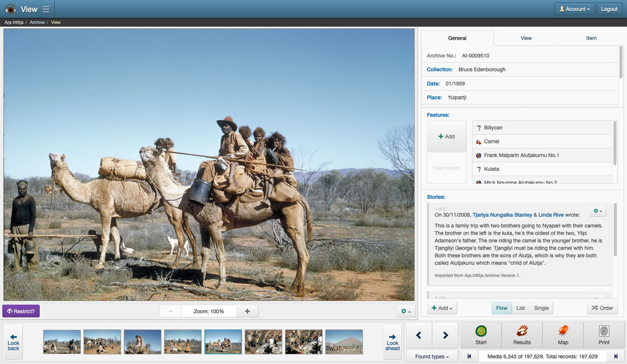Click the Collection value Bruce Edenborough
This screenshot has height=364, width=627.
(482, 69)
